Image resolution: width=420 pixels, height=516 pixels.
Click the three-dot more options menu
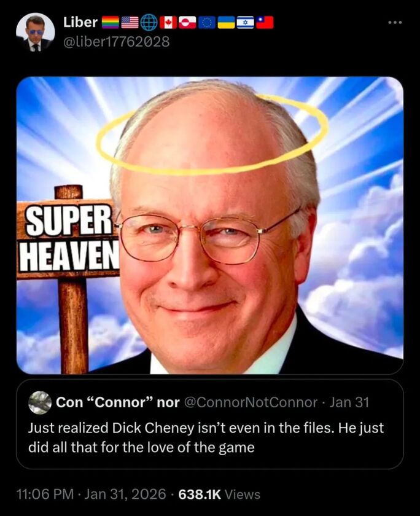point(395,22)
